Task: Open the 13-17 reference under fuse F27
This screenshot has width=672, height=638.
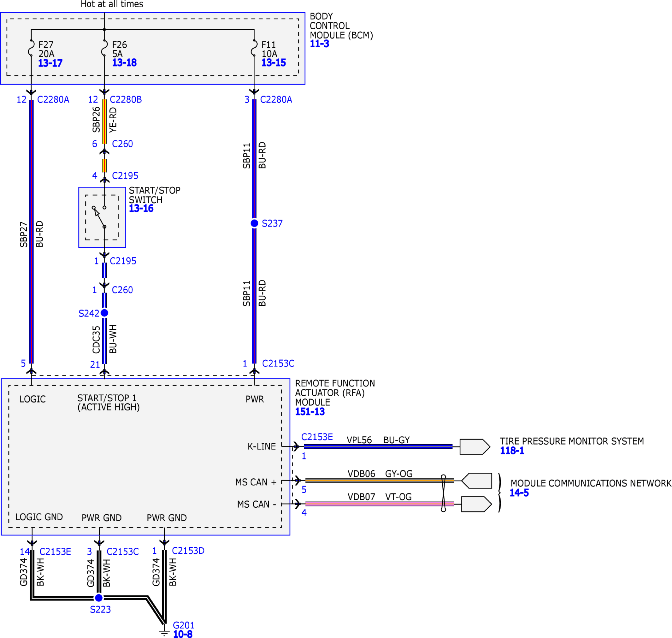Action: (x=50, y=63)
